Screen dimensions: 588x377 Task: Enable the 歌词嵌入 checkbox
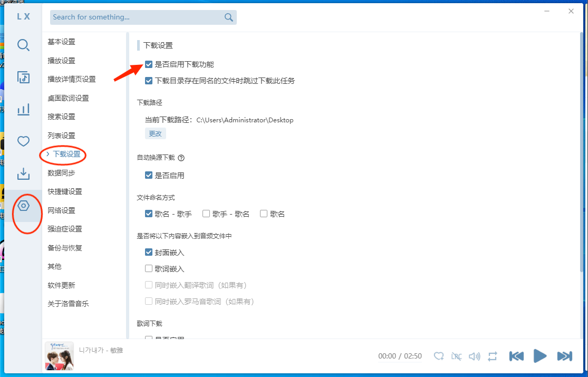pyautogui.click(x=149, y=269)
